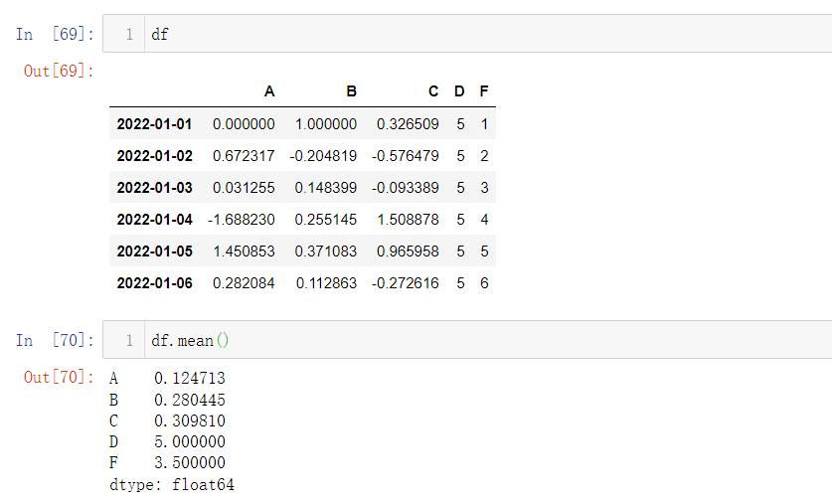Click the cell value 0.000000

tap(244, 123)
